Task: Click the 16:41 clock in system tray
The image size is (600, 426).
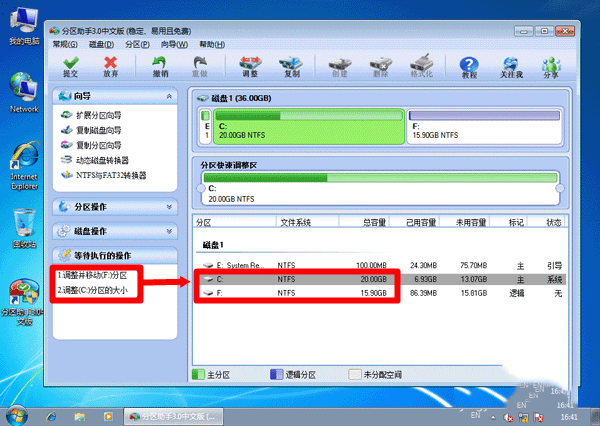Action: click(x=569, y=417)
